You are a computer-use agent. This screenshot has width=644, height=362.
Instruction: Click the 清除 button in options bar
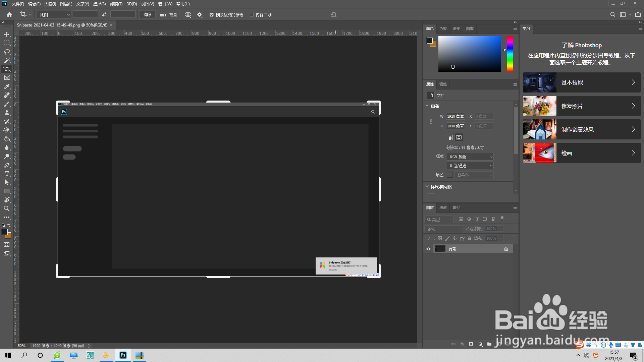coord(147,15)
